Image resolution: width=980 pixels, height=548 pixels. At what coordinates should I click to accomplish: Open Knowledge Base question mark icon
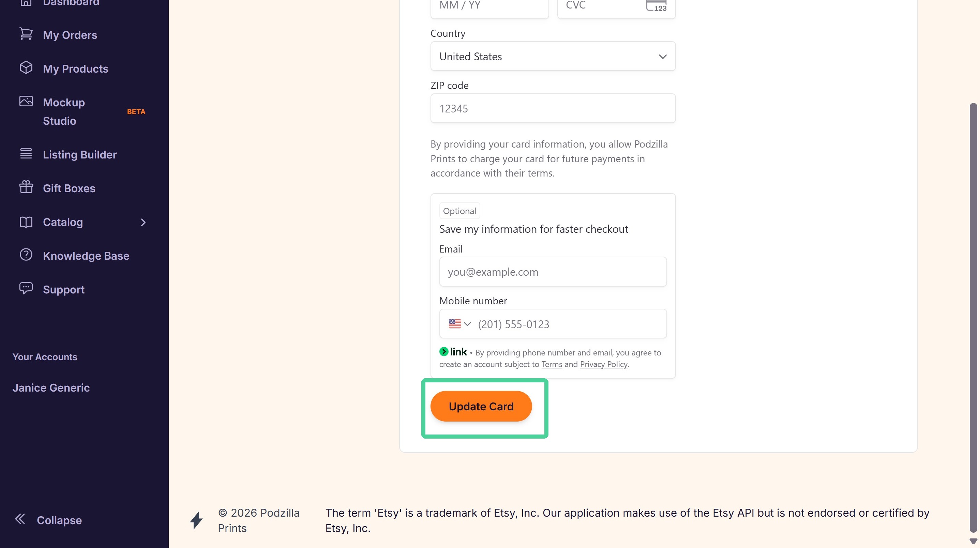(x=26, y=255)
